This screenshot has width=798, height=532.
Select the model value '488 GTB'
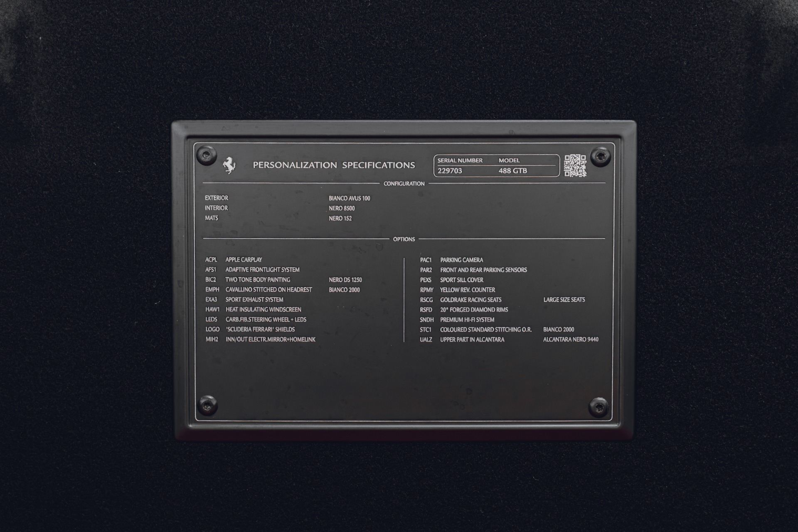(513, 170)
